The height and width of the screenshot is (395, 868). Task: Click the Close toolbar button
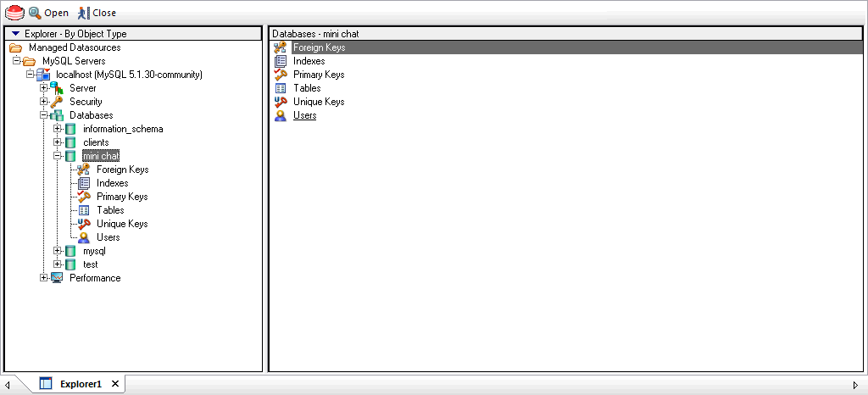97,13
